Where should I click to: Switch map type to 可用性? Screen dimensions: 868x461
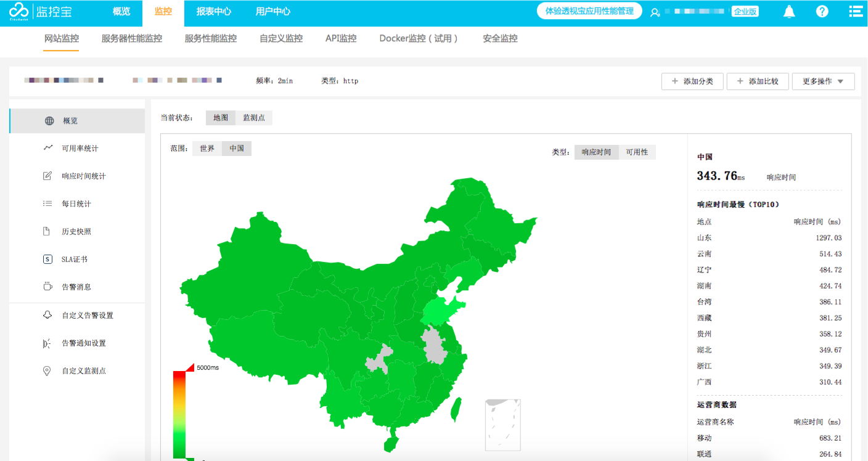tap(637, 152)
